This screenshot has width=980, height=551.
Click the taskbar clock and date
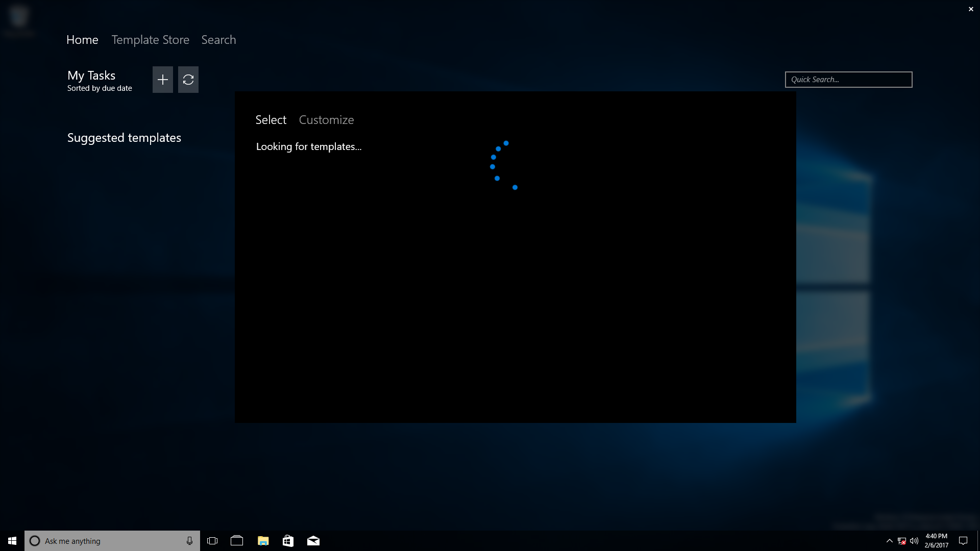coord(936,541)
